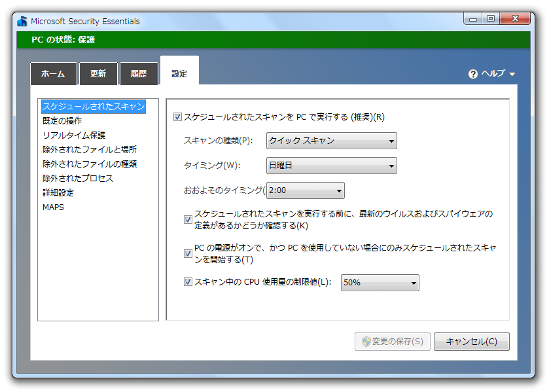Open the スキャンの種類 dropdown showing クイック スキャン
The image size is (549, 392).
[x=332, y=141]
